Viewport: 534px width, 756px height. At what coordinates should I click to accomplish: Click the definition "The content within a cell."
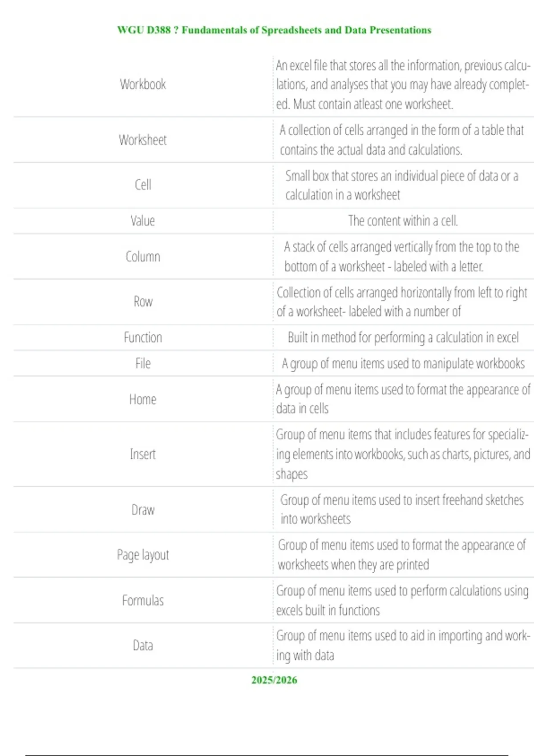(x=403, y=221)
